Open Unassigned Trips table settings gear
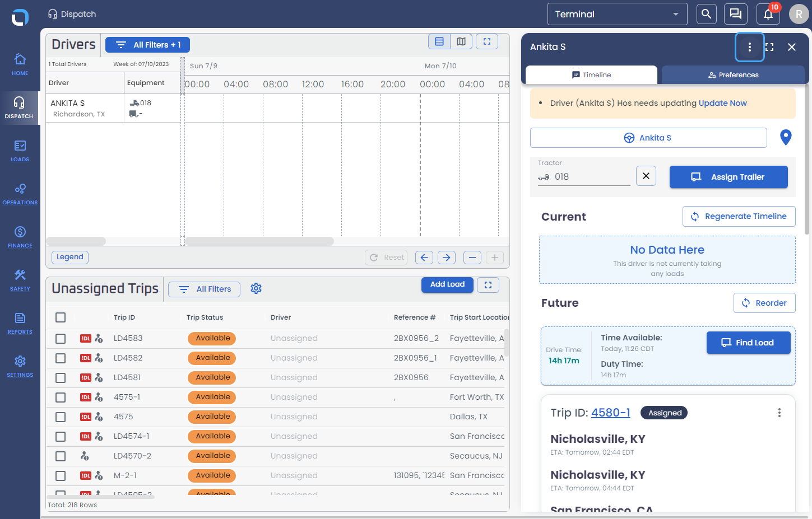 (256, 288)
